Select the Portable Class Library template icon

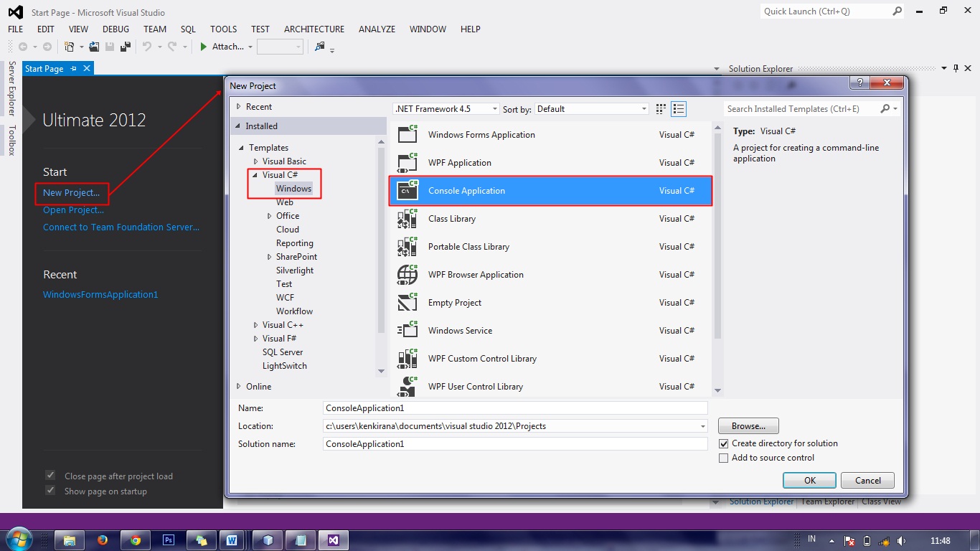click(407, 246)
